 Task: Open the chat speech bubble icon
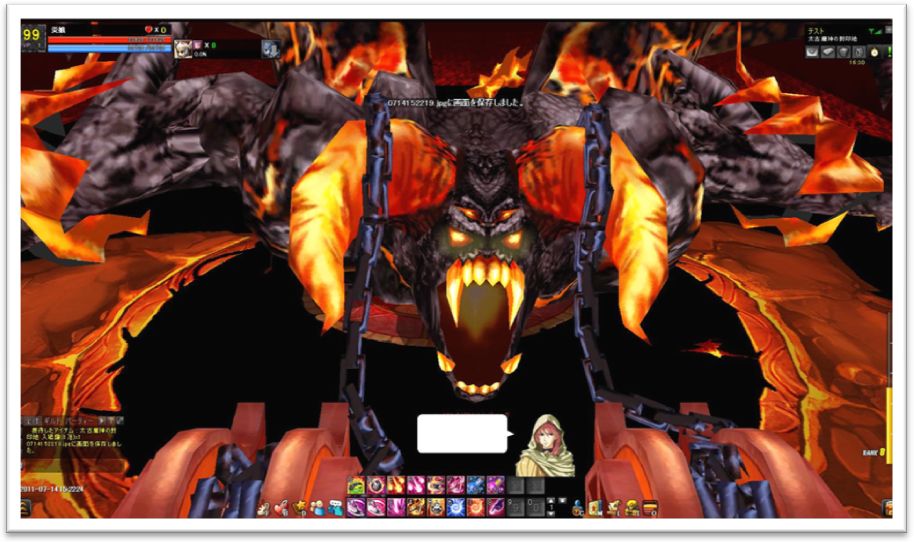tap(336, 508)
